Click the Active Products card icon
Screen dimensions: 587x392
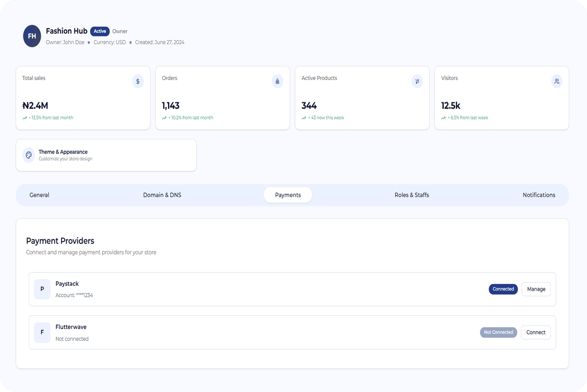417,81
